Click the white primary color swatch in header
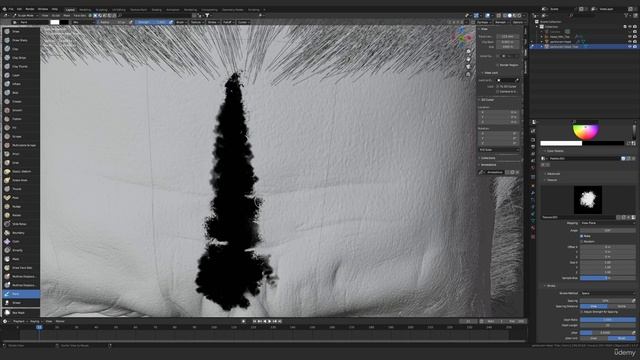 point(55,22)
